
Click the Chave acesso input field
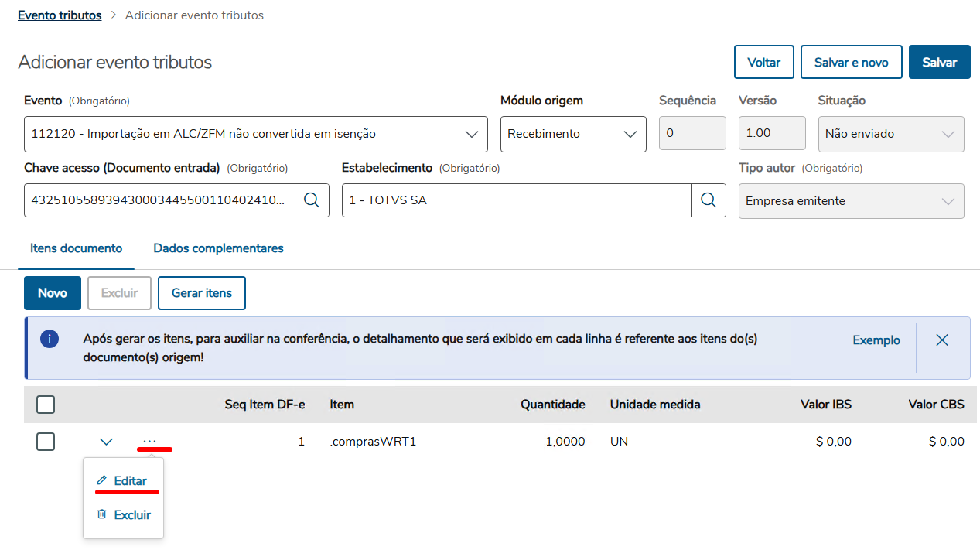159,200
